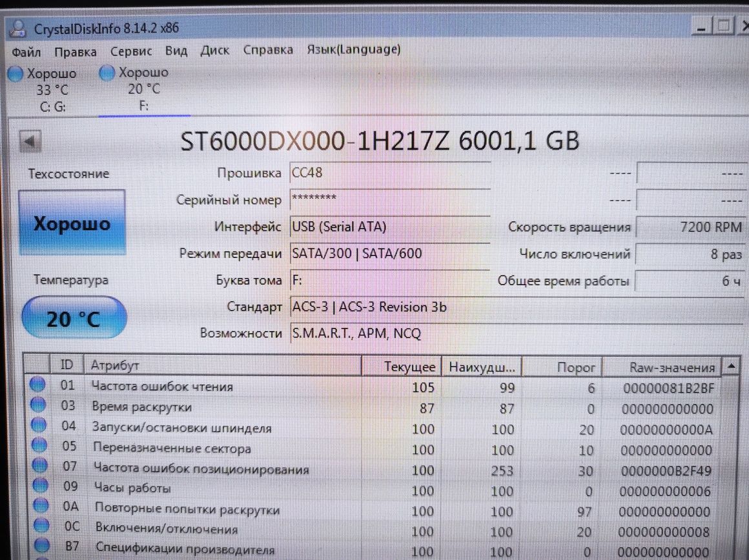Click status icon of attribute 03

38,405
